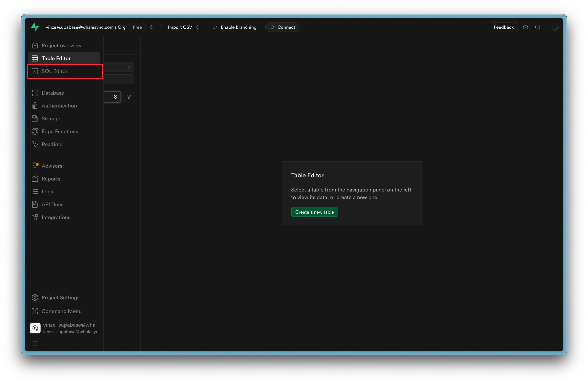Click the Storage folder icon
Screen dimensions: 588x383
[35, 118]
